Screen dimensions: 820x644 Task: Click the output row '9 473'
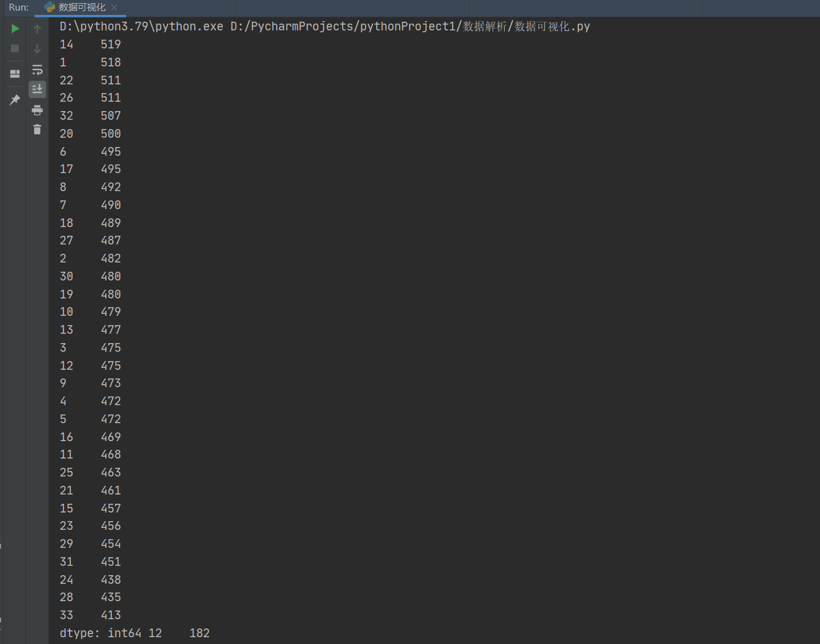pyautogui.click(x=91, y=383)
